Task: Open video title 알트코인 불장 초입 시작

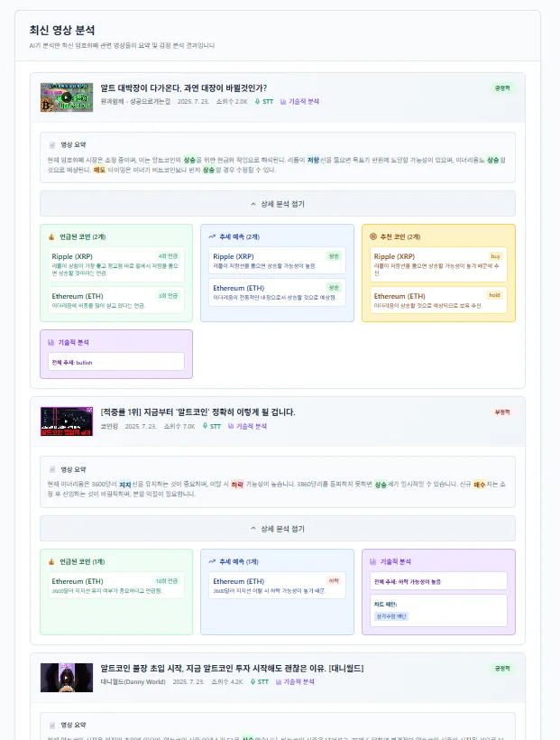Action: tap(232, 669)
